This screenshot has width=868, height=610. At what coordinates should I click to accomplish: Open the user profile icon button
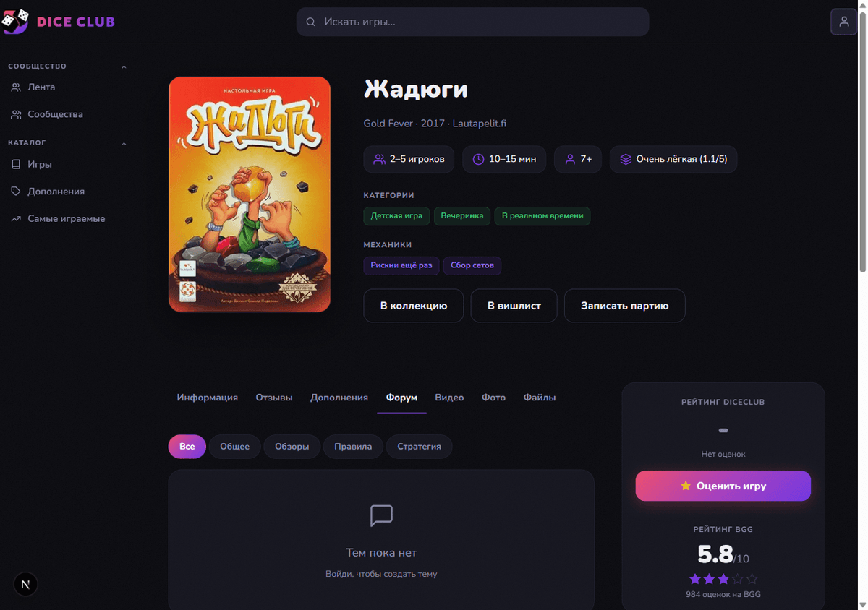click(x=843, y=22)
